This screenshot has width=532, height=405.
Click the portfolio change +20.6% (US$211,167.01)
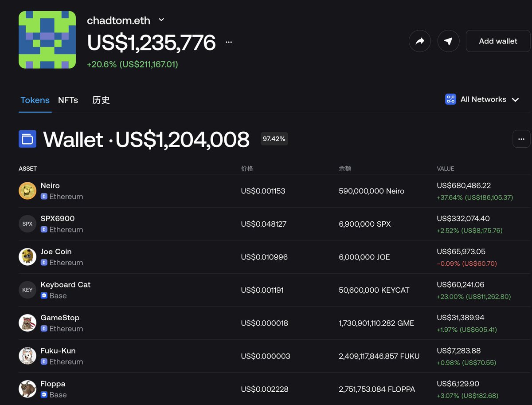(133, 64)
